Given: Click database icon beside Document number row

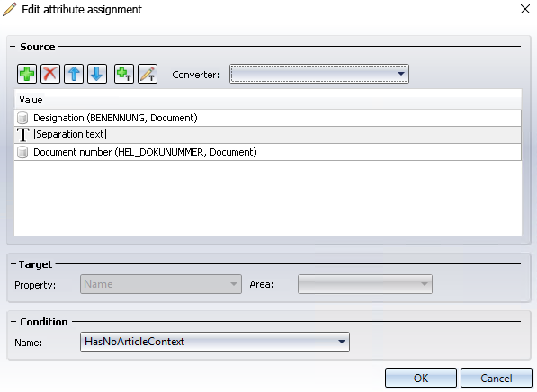Looking at the screenshot, I should (x=22, y=152).
